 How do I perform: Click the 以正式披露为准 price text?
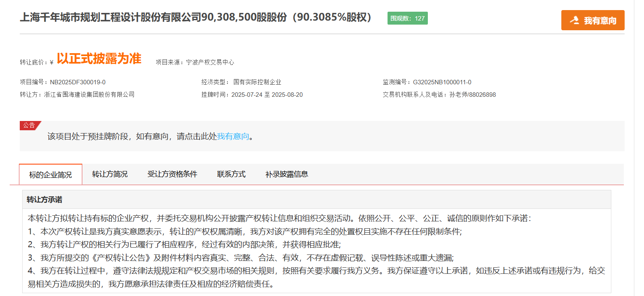coord(99,58)
